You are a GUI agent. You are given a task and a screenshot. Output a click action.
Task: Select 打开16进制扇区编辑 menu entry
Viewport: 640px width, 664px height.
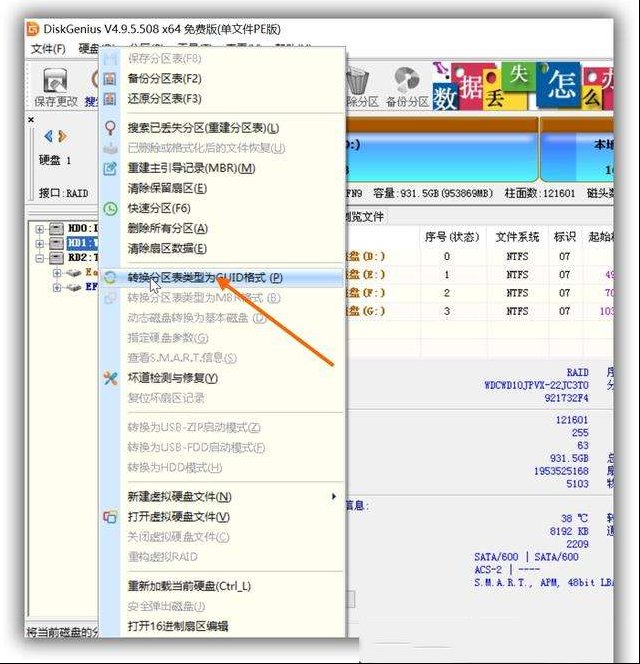[x=222, y=626]
